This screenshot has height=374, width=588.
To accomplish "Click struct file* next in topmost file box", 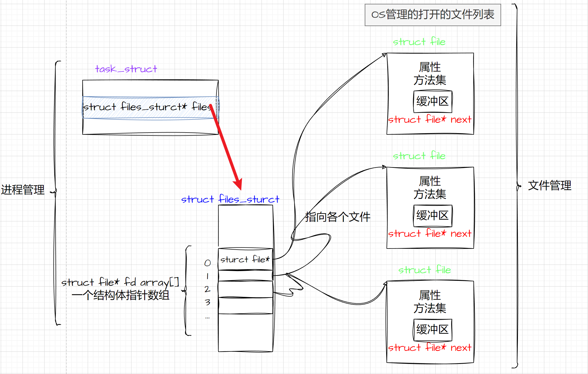I will [430, 119].
